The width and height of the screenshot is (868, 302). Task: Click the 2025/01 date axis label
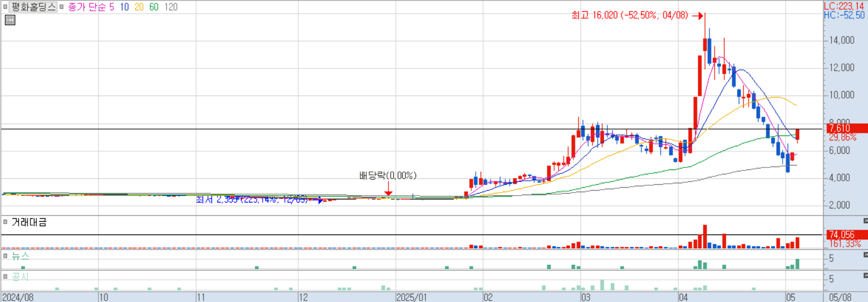tap(412, 297)
